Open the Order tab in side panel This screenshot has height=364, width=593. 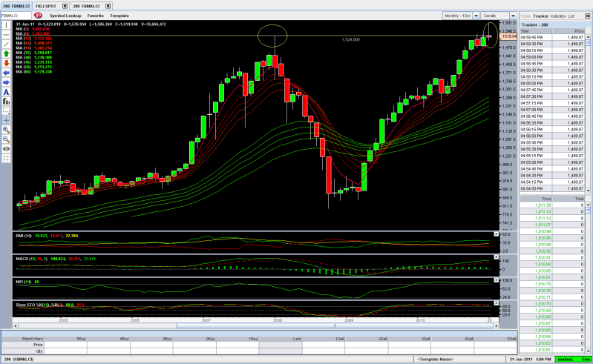(x=525, y=16)
